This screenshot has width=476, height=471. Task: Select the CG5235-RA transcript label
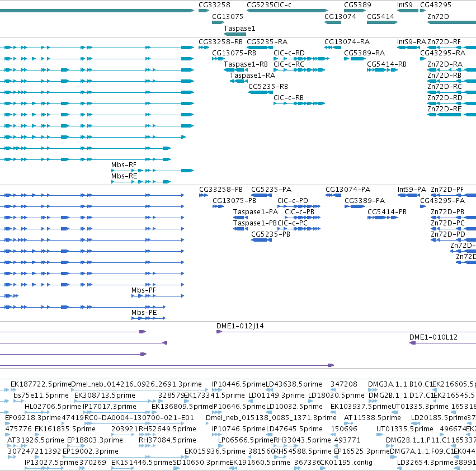click(267, 42)
